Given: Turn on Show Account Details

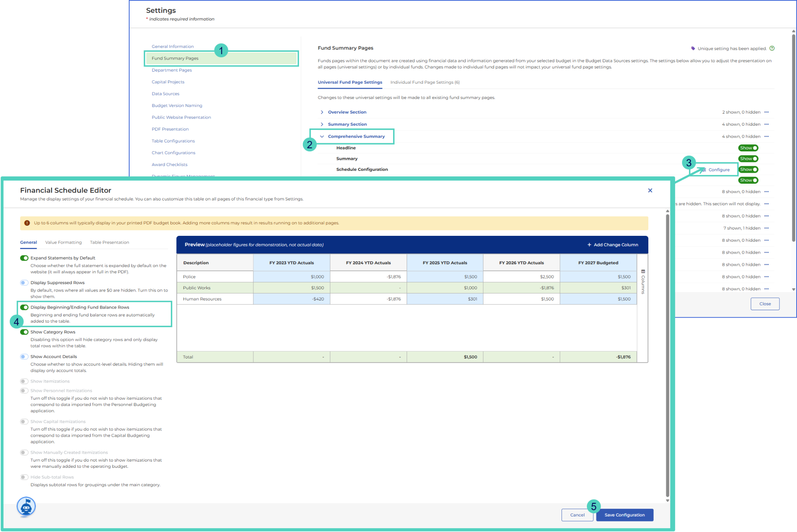Looking at the screenshot, I should click(x=24, y=356).
